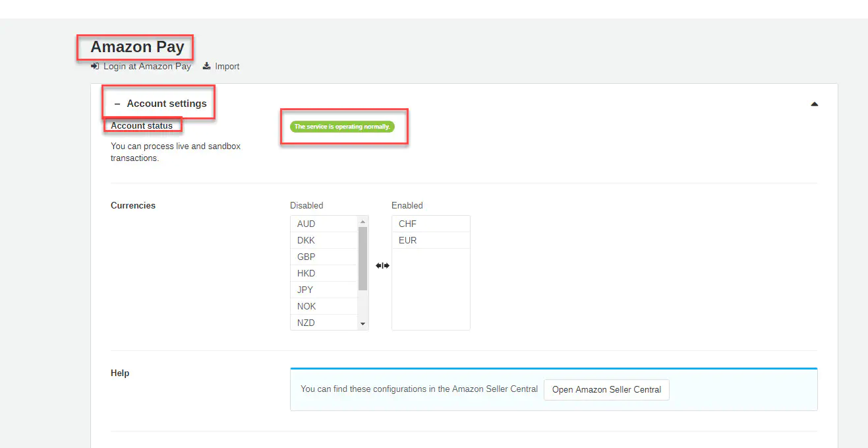This screenshot has height=448, width=868.
Task: Click the green service status badge
Action: [x=342, y=127]
